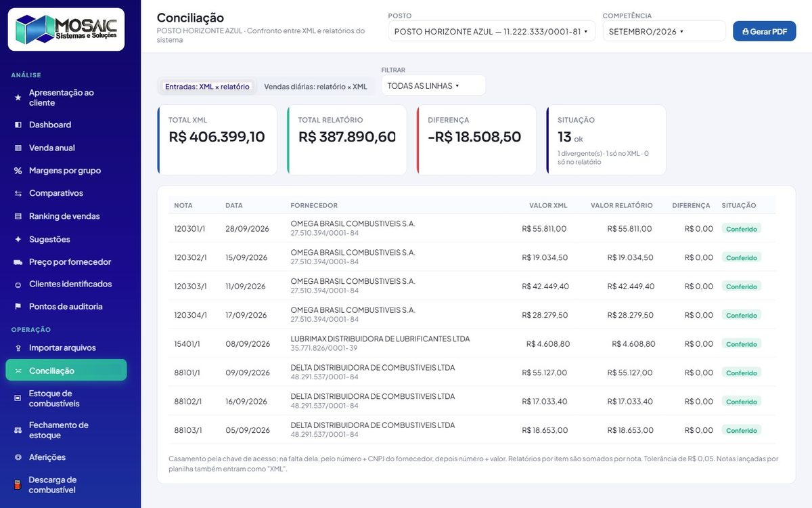Click the DIFERENÇA summary card

coord(477,140)
